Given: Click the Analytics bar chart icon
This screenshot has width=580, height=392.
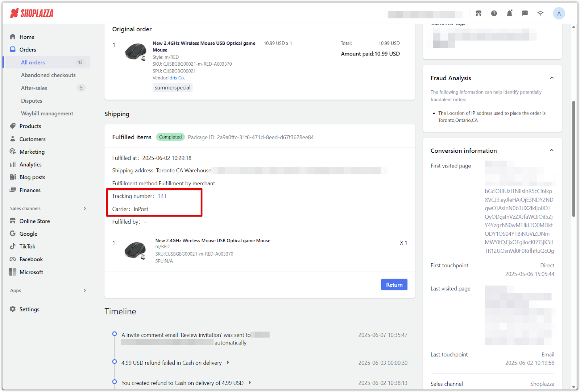Looking at the screenshot, I should click(13, 164).
